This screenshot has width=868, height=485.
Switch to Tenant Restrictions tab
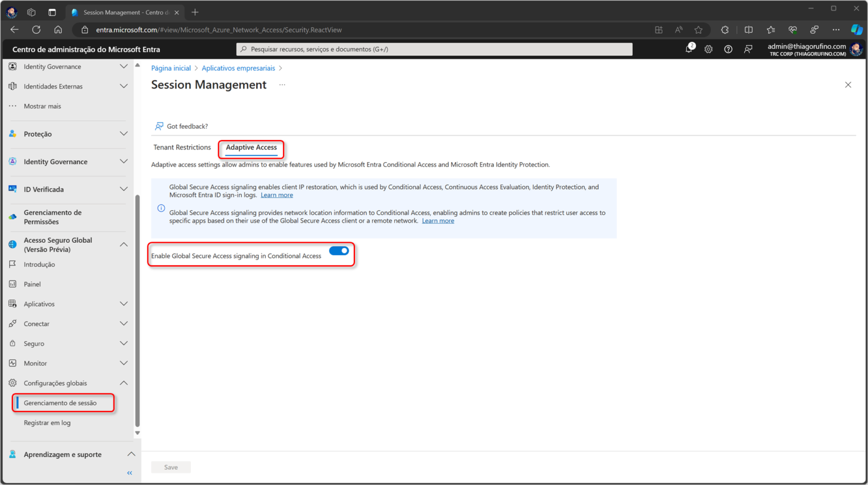182,147
